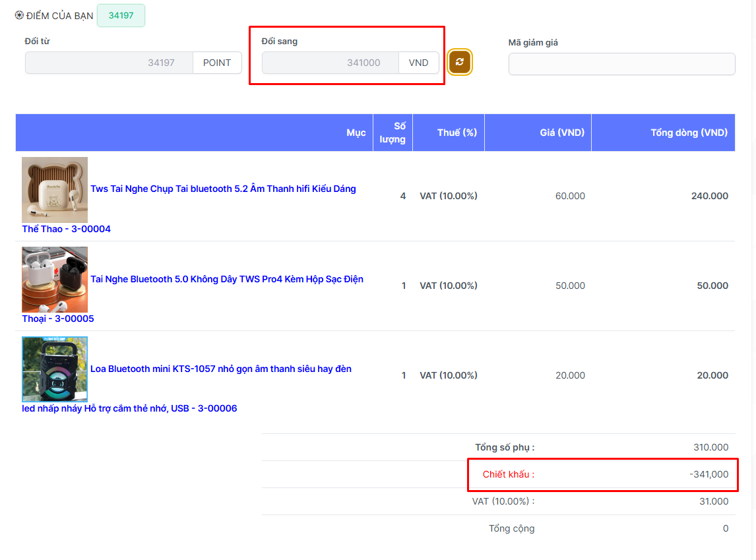Click the star icon beside ĐIỂM CỦA BẠN
The width and height of the screenshot is (756, 560).
(x=19, y=15)
